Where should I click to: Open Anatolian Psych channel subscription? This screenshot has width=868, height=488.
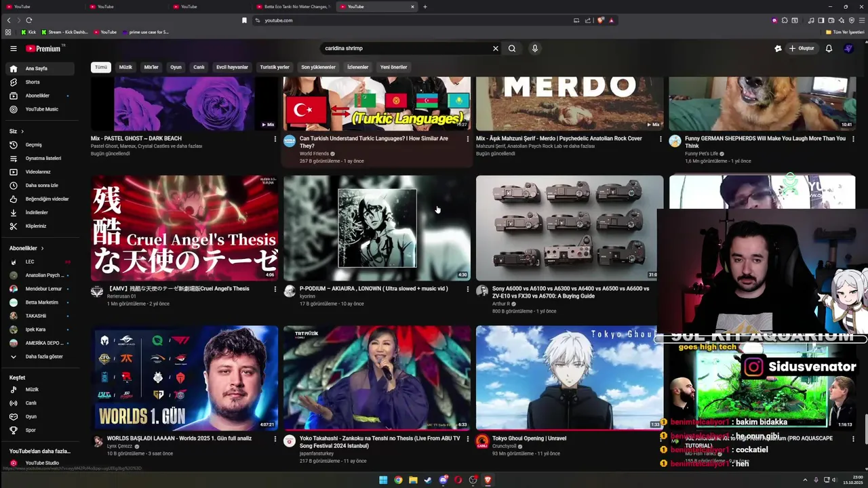[41, 275]
